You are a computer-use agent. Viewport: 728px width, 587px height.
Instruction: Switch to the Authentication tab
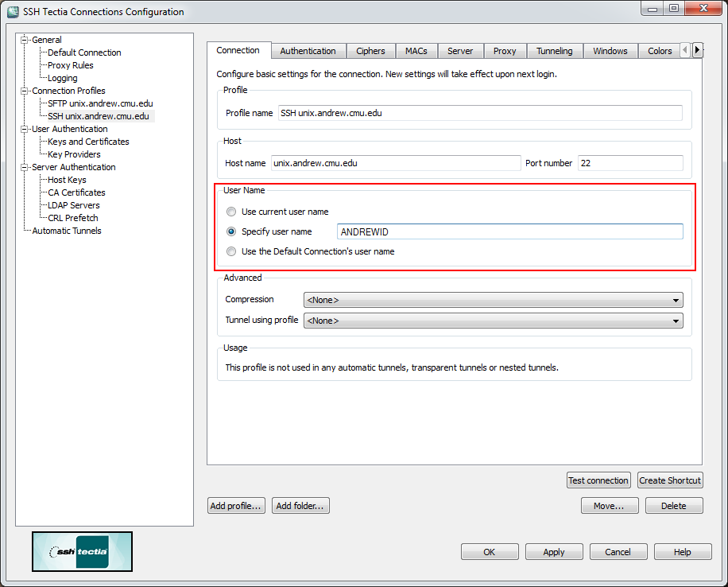click(x=308, y=51)
